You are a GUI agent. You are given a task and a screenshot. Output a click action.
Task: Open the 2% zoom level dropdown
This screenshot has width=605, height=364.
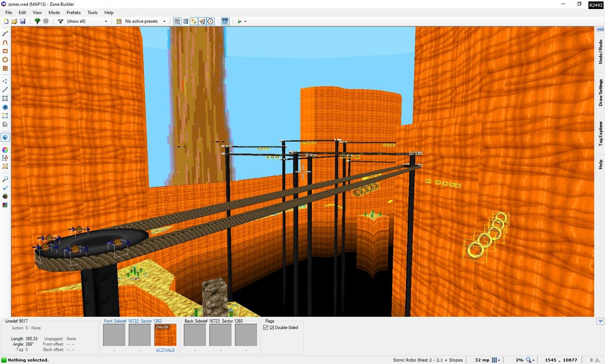pyautogui.click(x=531, y=360)
